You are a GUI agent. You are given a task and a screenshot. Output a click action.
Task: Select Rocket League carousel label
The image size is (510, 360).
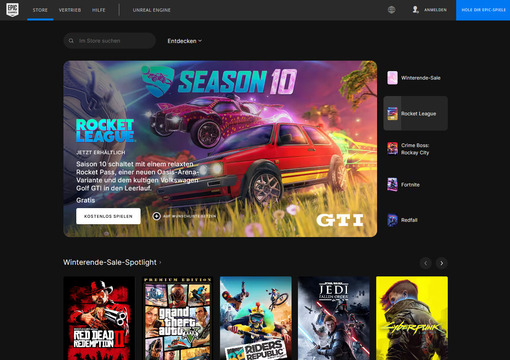(418, 114)
